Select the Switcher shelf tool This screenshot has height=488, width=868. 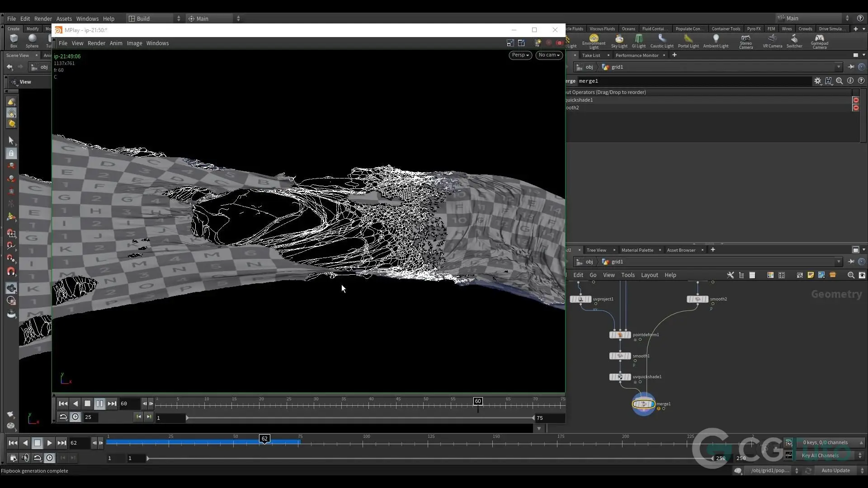click(x=794, y=41)
